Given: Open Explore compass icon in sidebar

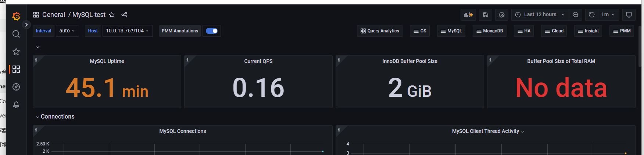Looking at the screenshot, I should (x=16, y=87).
